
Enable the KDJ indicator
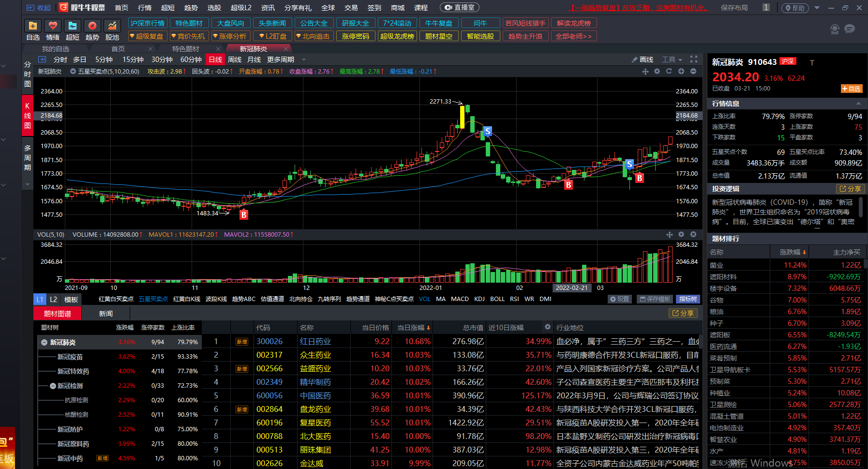479,299
